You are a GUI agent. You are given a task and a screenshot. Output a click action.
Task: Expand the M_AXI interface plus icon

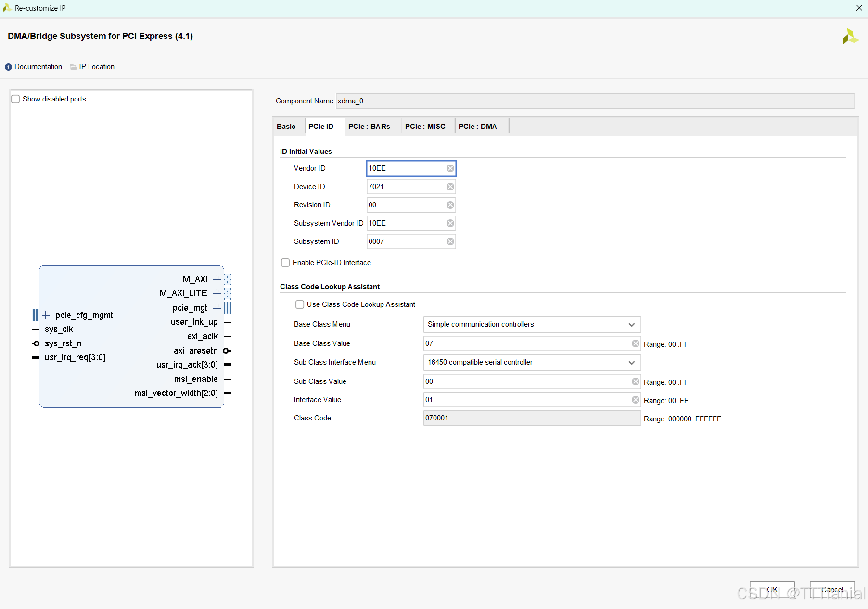tap(217, 279)
